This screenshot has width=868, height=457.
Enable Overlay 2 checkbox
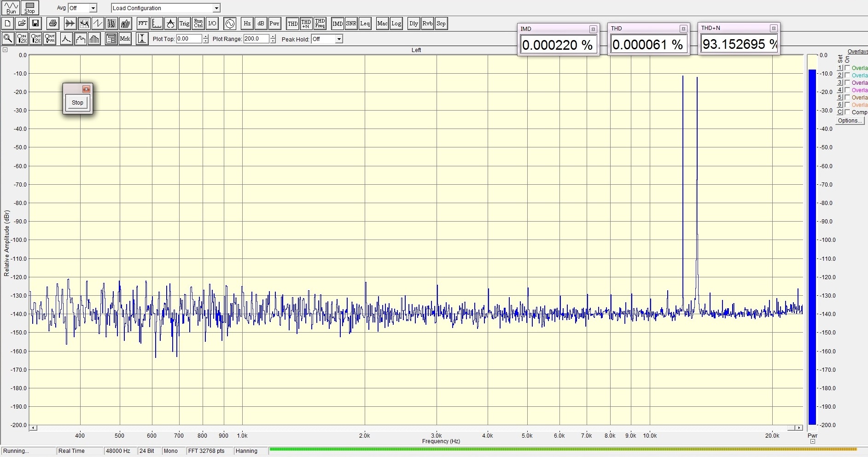(847, 75)
